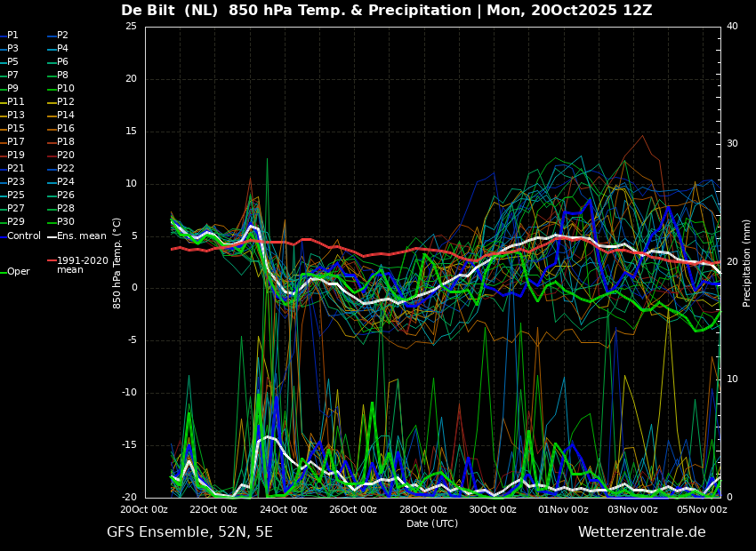
Task: Click the 24Oct 00z date tick label
Action: 285,509
